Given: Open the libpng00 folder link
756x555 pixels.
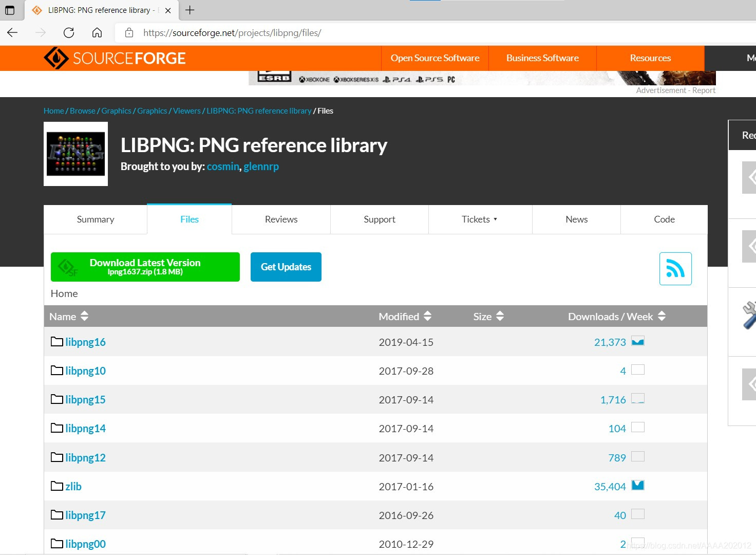Looking at the screenshot, I should tap(85, 544).
